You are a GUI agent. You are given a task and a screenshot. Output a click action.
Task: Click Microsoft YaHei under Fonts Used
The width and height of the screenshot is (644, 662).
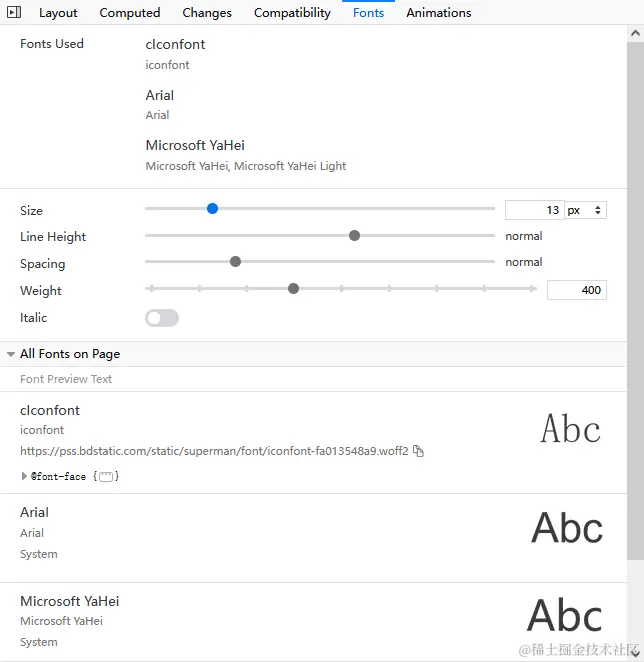(195, 145)
